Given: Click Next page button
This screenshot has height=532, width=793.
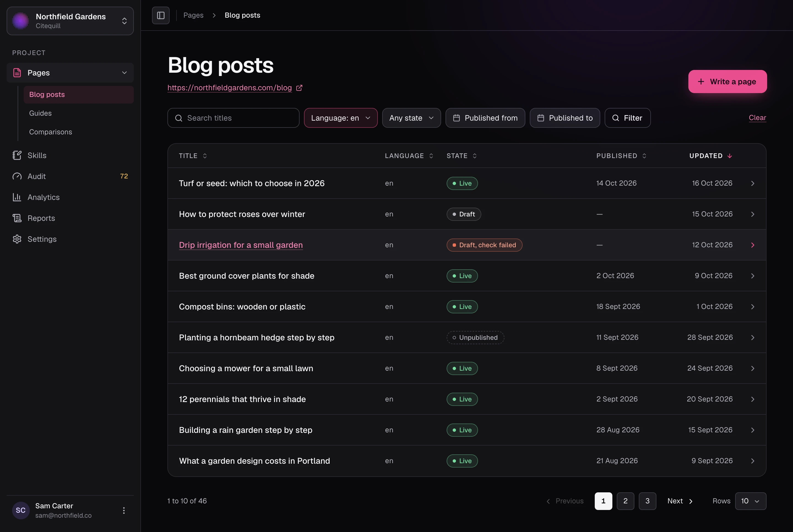Looking at the screenshot, I should click(x=680, y=501).
